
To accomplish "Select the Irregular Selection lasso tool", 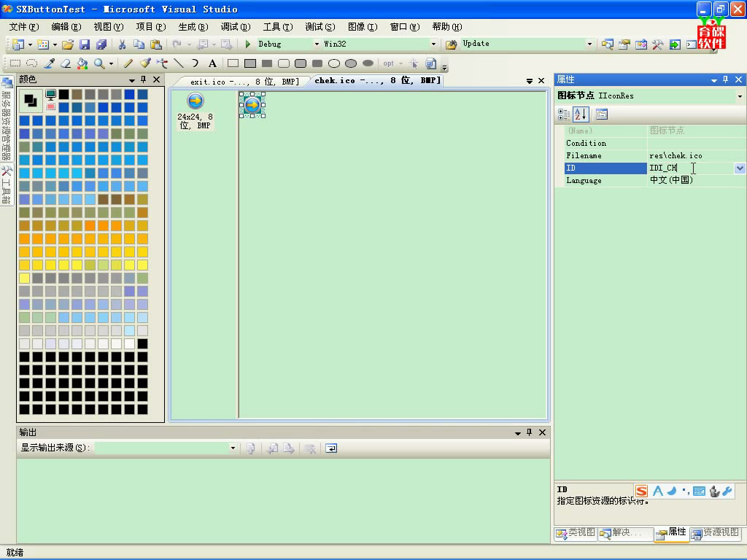I will pyautogui.click(x=32, y=63).
